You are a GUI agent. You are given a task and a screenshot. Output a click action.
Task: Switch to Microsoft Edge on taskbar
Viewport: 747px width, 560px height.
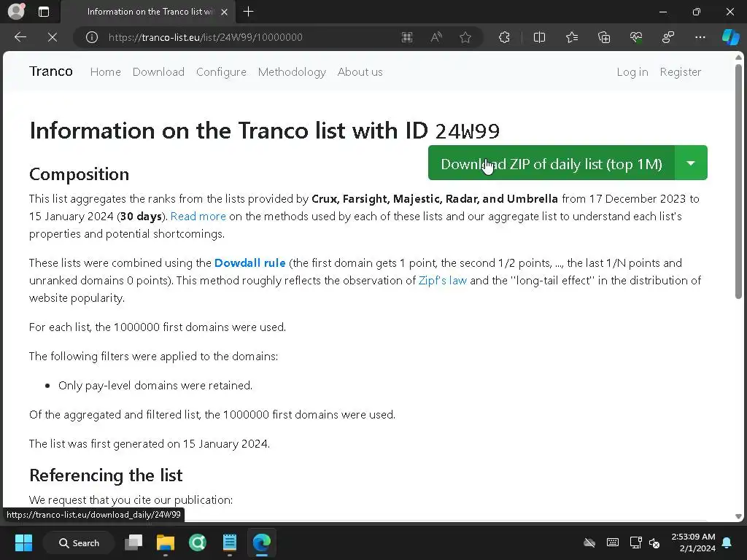coord(262,542)
